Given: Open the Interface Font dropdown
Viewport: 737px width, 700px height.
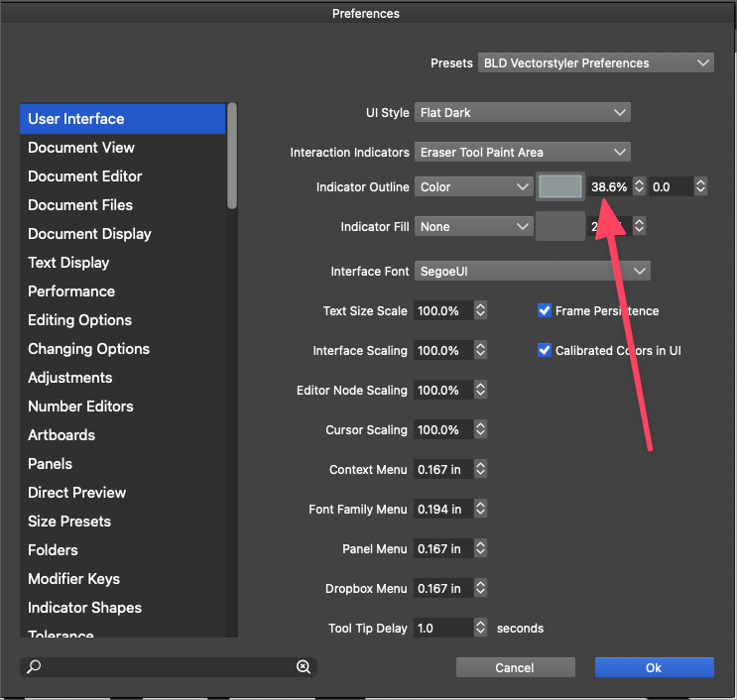Looking at the screenshot, I should click(532, 272).
